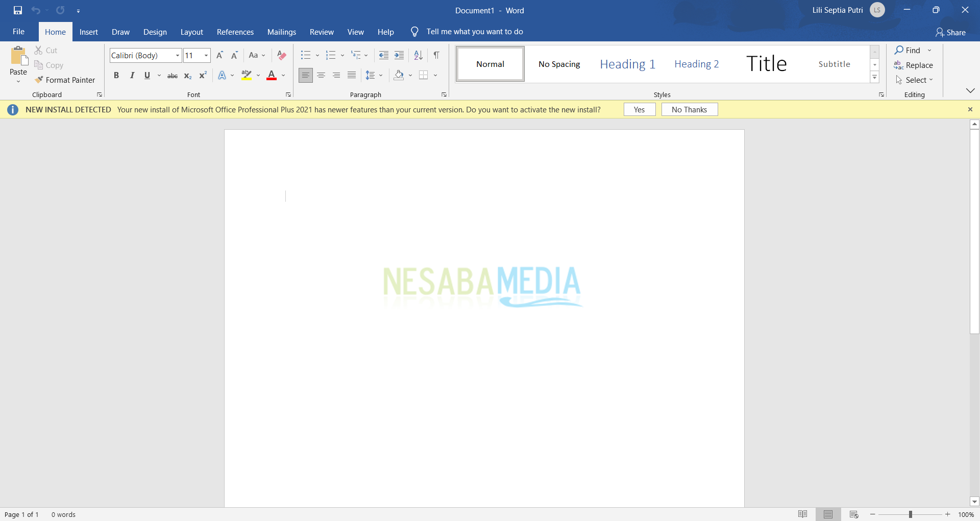Apply strikethrough formatting
980x521 pixels.
(x=173, y=76)
